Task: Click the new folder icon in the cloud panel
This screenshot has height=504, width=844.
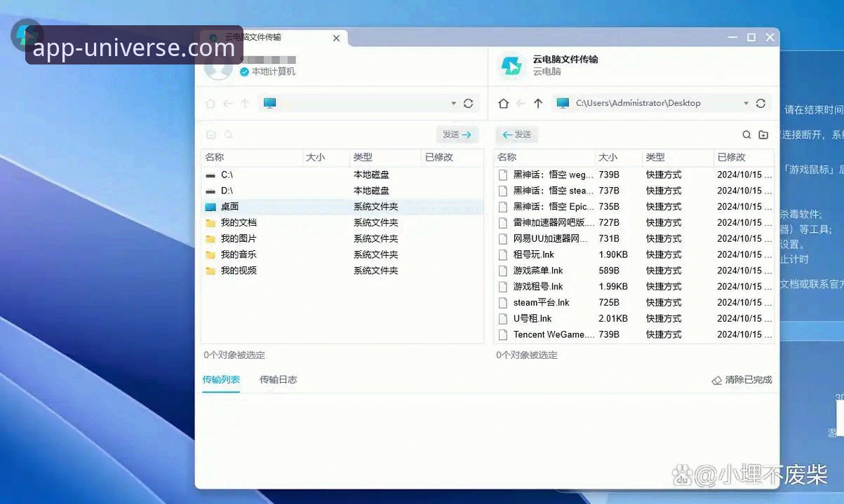Action: (x=763, y=134)
